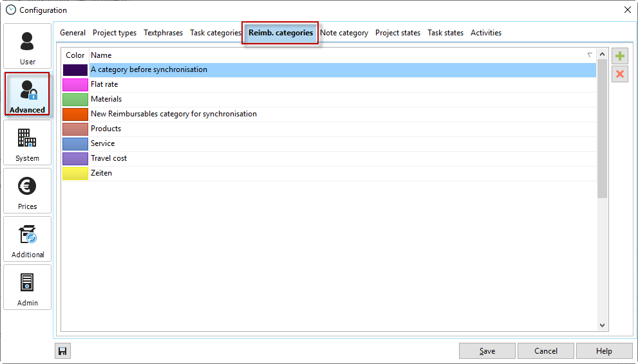Switch to the Project types tab

point(115,33)
